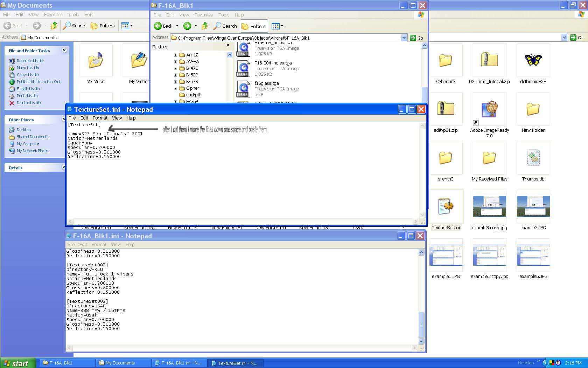The width and height of the screenshot is (588, 368).
Task: Expand the B-52D folder tree node
Action: (x=175, y=75)
